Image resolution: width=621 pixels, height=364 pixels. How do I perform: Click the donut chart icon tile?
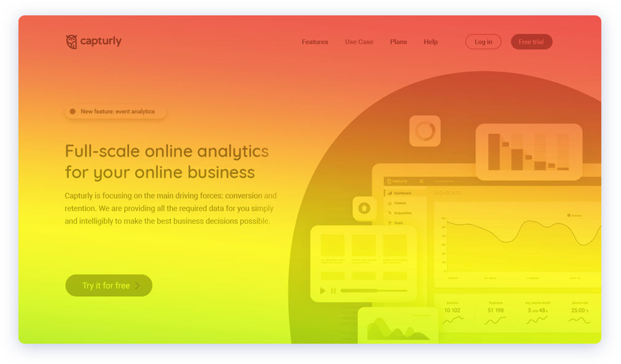point(425,131)
